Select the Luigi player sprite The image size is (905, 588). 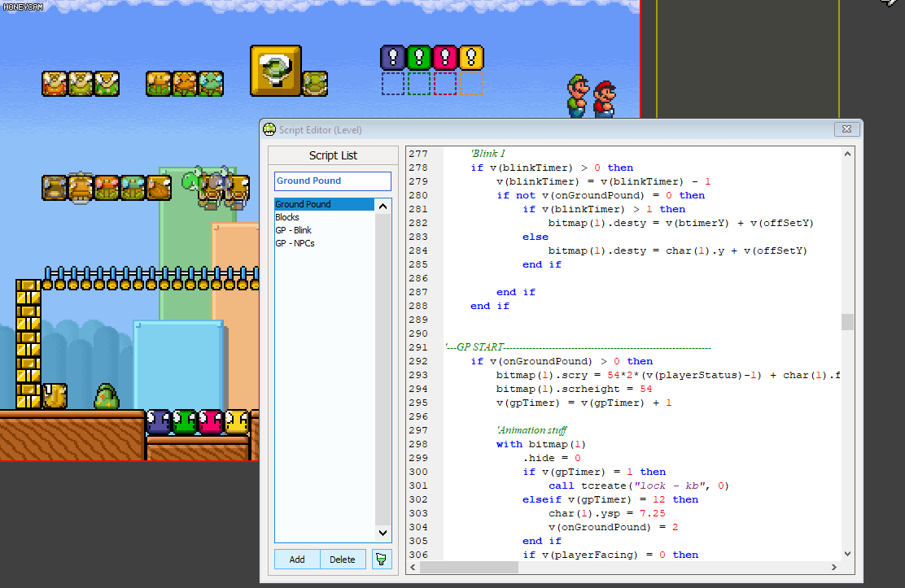pos(578,96)
